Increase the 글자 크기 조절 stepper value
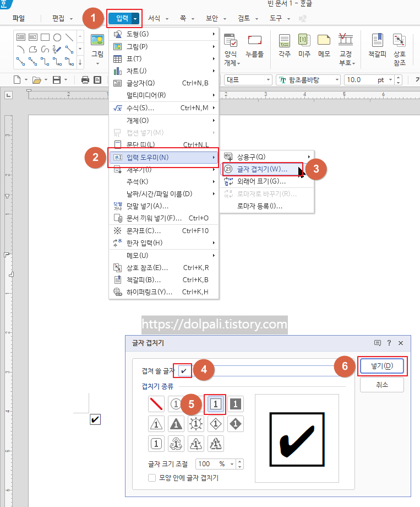The height and width of the screenshot is (507, 420). 239,462
